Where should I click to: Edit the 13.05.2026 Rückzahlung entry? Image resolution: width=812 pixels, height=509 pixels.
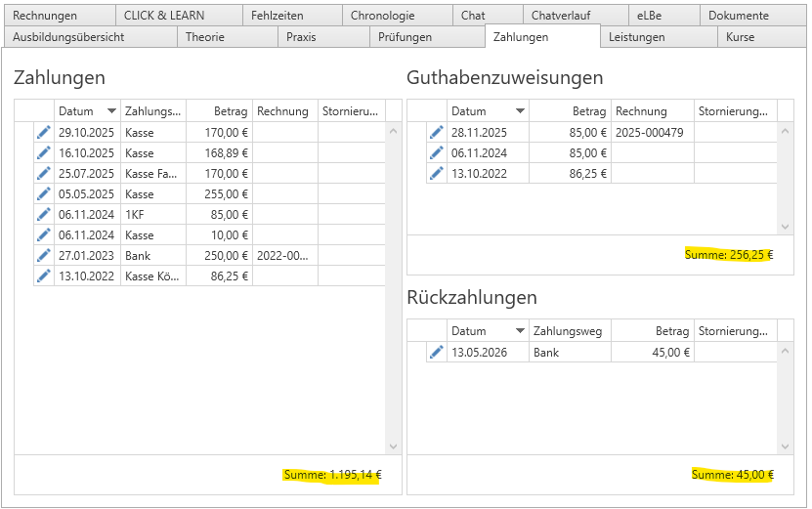tap(437, 352)
